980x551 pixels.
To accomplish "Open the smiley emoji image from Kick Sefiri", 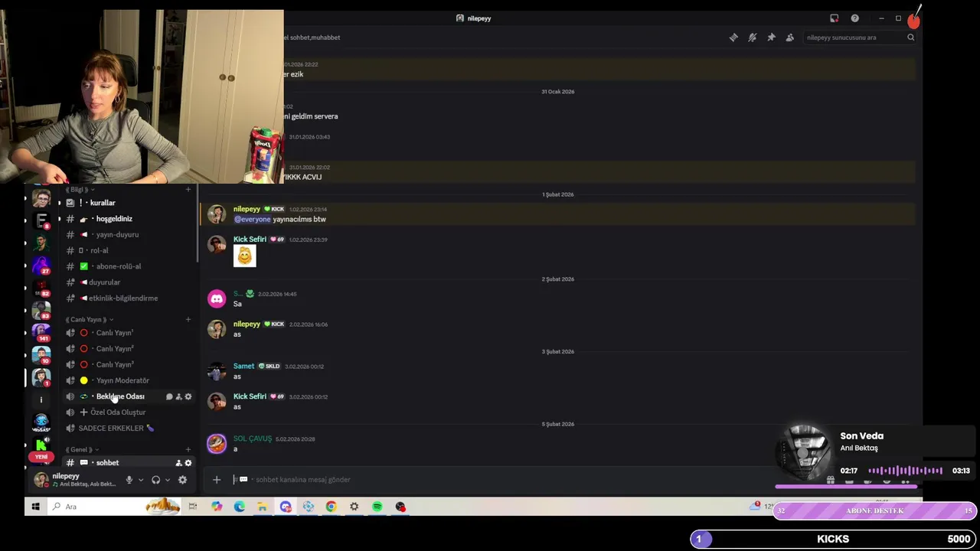I will tap(244, 256).
